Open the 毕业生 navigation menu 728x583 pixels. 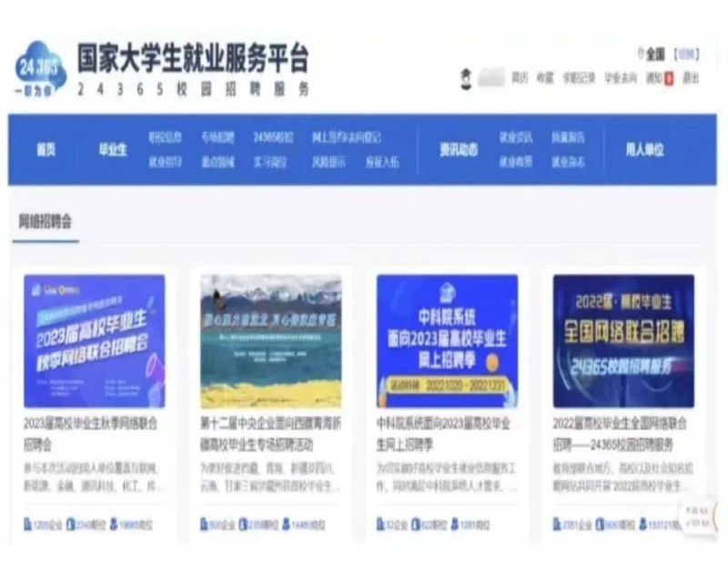[x=113, y=150]
